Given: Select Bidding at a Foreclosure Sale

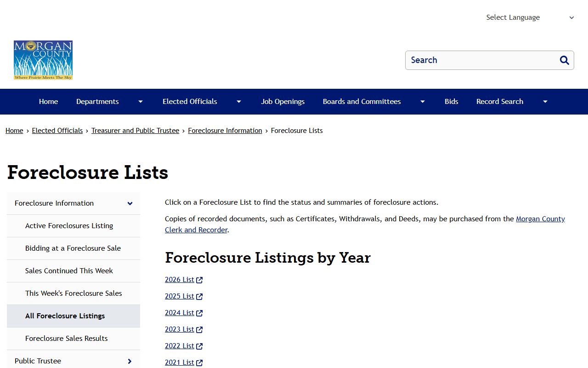Looking at the screenshot, I should coord(73,248).
